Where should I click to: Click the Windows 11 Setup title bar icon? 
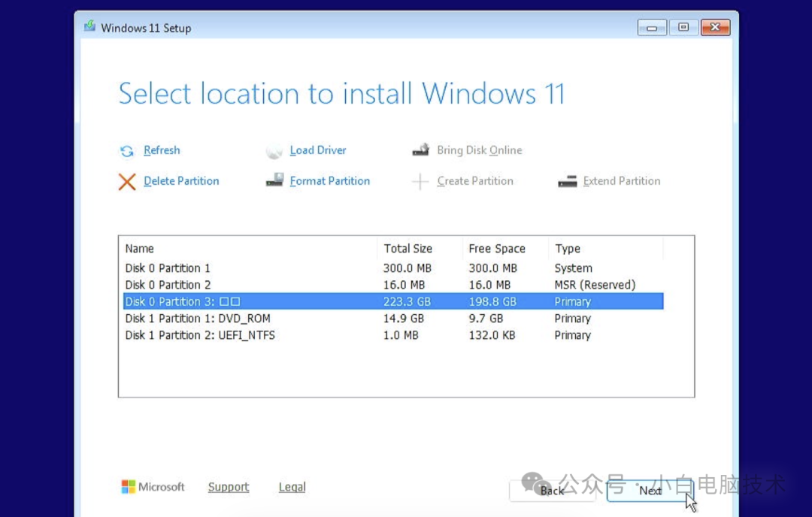coord(89,26)
